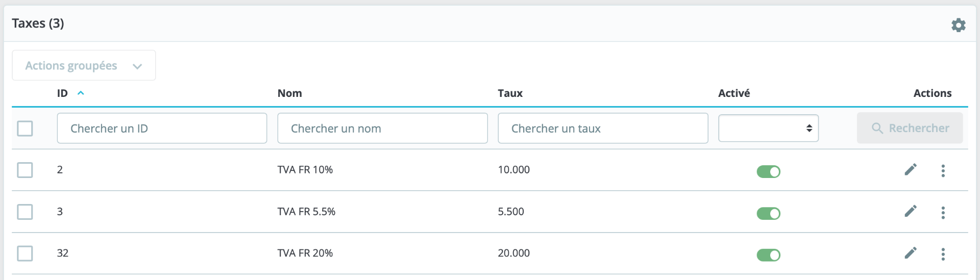This screenshot has height=280, width=980.
Task: Disable the TVA FR 5.5% tax toggle
Action: tap(768, 213)
